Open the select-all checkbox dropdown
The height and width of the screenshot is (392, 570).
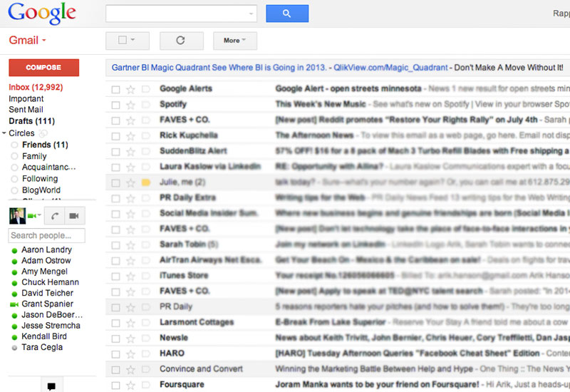coord(133,40)
